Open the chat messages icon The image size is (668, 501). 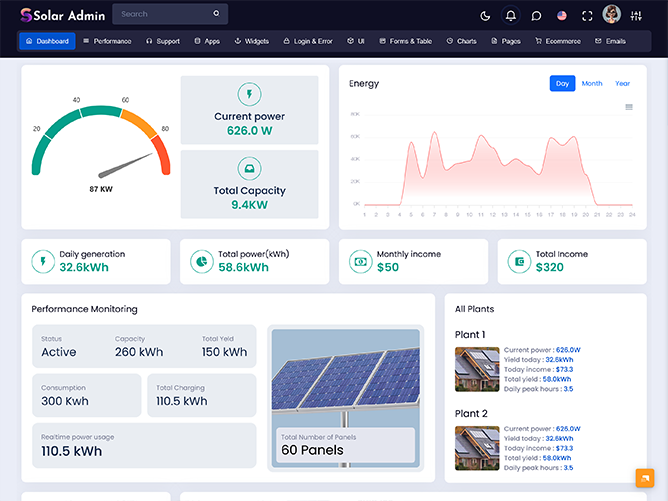click(537, 15)
